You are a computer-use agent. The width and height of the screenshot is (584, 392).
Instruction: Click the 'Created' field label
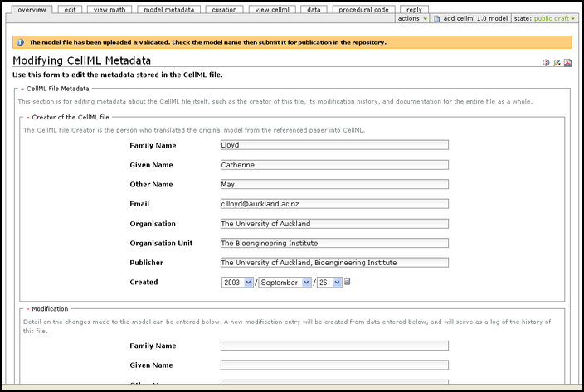(144, 282)
